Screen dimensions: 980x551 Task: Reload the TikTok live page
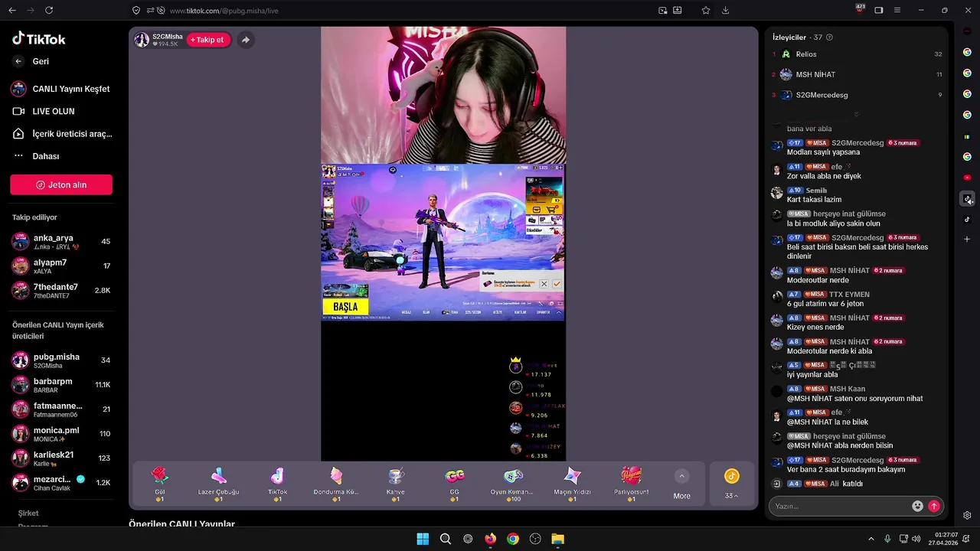(49, 10)
